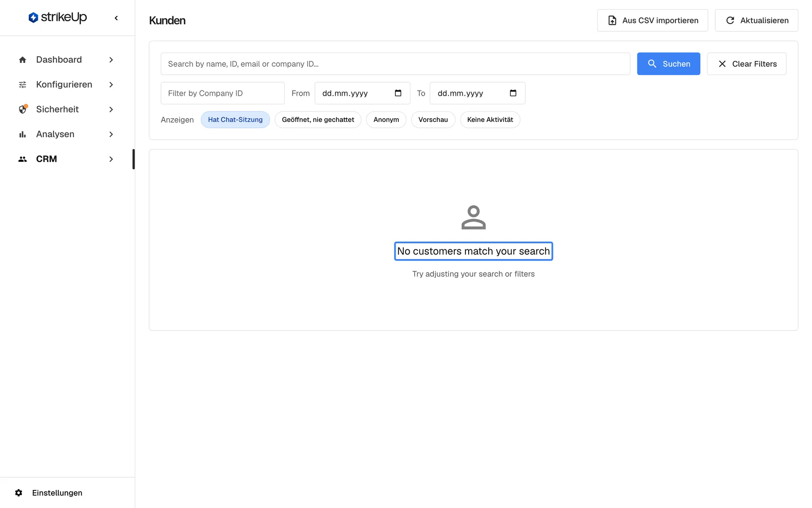
Task: Click the Sicherheit shield icon
Action: pos(23,109)
